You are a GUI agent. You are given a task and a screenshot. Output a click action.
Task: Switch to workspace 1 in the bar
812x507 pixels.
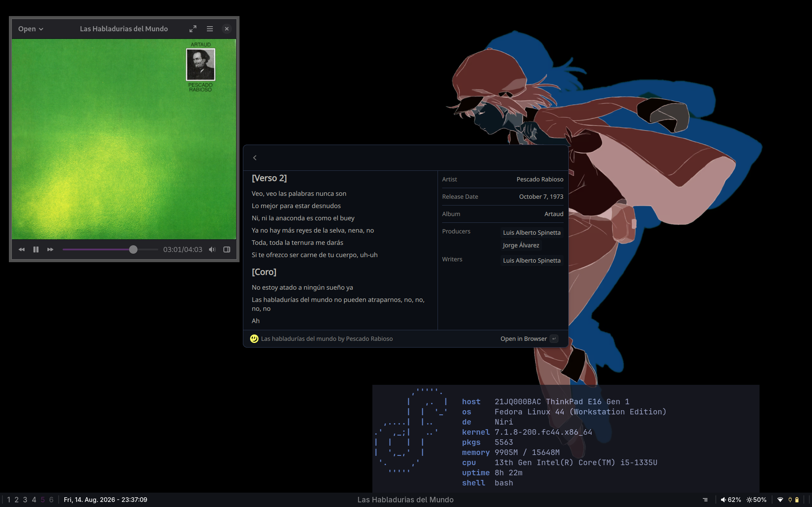pos(8,500)
